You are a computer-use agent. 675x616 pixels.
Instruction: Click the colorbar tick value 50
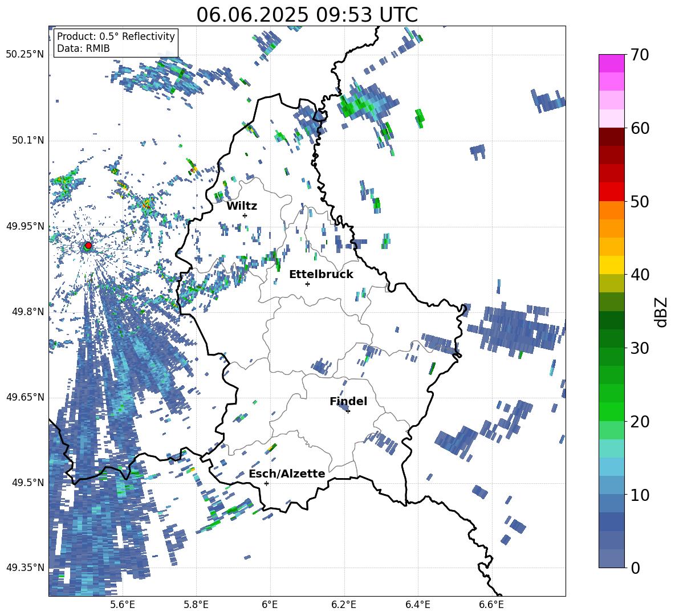point(639,202)
